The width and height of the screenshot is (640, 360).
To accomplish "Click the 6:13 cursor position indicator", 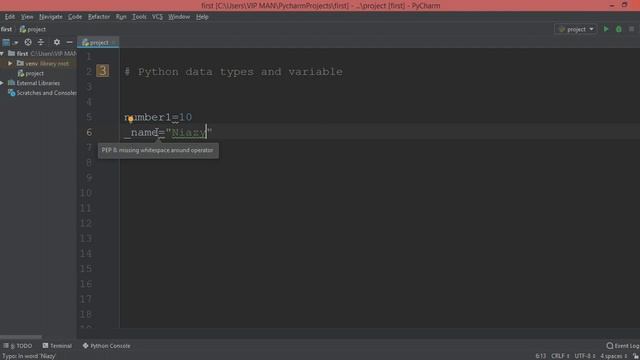I will coord(540,356).
